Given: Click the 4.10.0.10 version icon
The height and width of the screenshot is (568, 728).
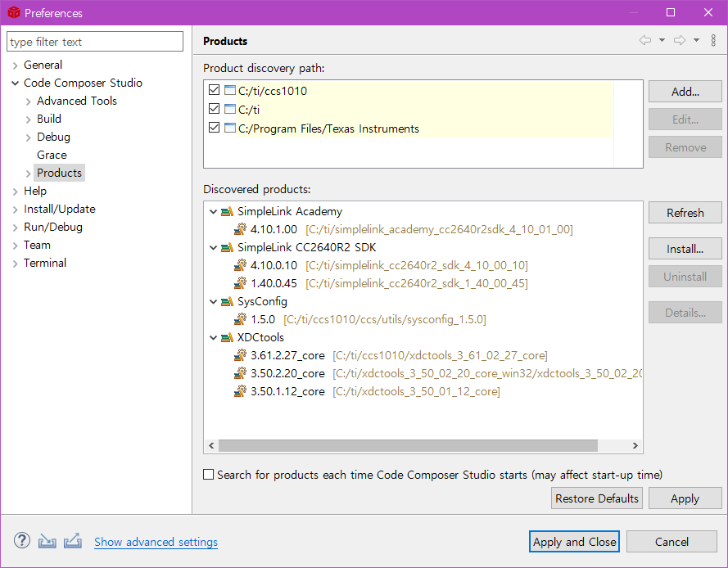Looking at the screenshot, I should 240,265.
